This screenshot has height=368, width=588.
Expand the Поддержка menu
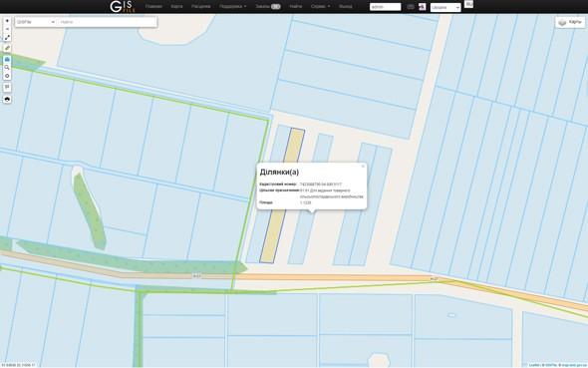point(232,6)
